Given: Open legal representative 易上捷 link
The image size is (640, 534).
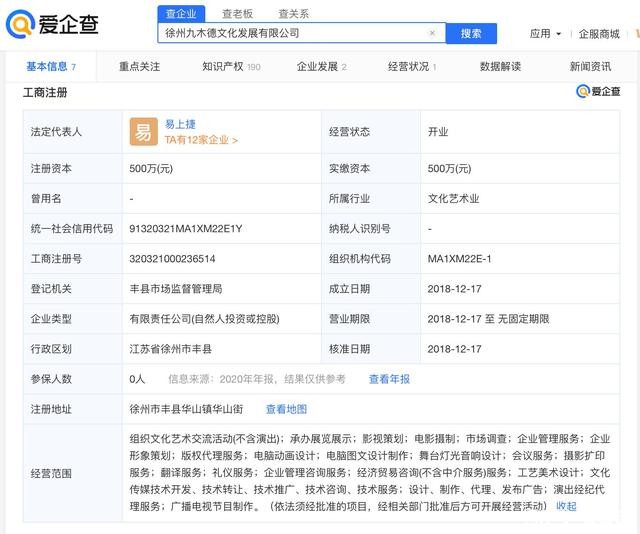Looking at the screenshot, I should coord(180,124).
